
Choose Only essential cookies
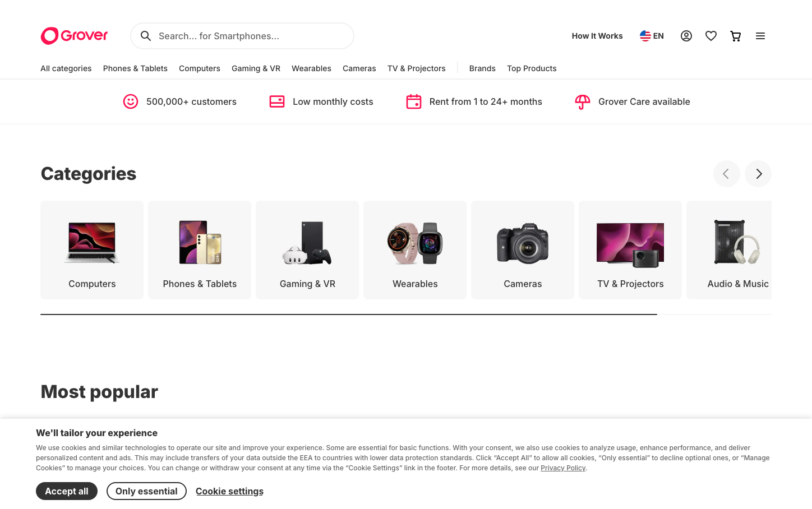[x=146, y=491]
